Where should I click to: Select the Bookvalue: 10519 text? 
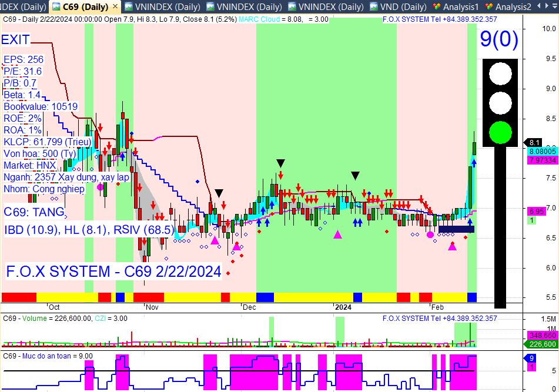(41, 106)
